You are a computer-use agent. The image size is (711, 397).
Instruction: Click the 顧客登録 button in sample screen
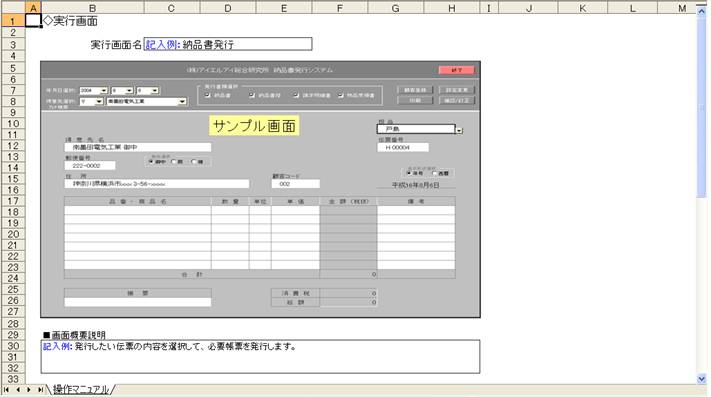(x=415, y=90)
